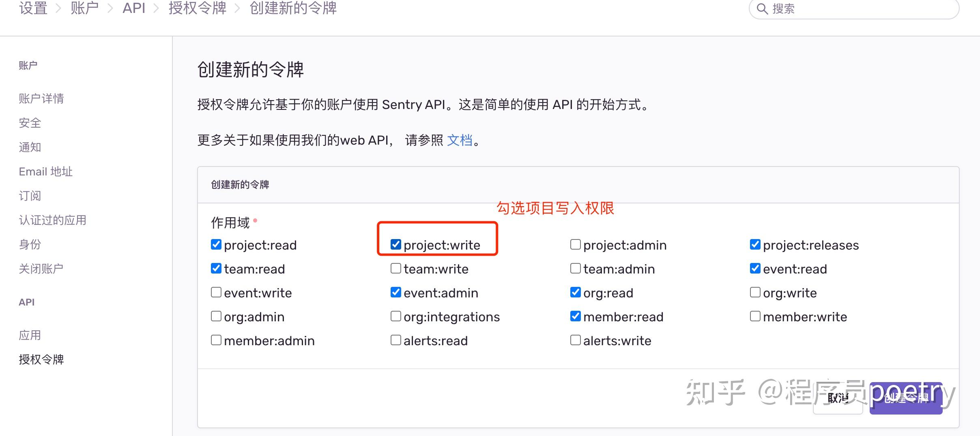The image size is (980, 436).
Task: Open 账户详情 in the sidebar
Action: click(x=41, y=98)
